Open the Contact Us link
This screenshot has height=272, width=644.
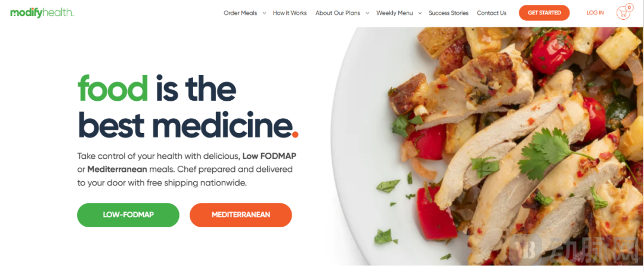click(491, 13)
